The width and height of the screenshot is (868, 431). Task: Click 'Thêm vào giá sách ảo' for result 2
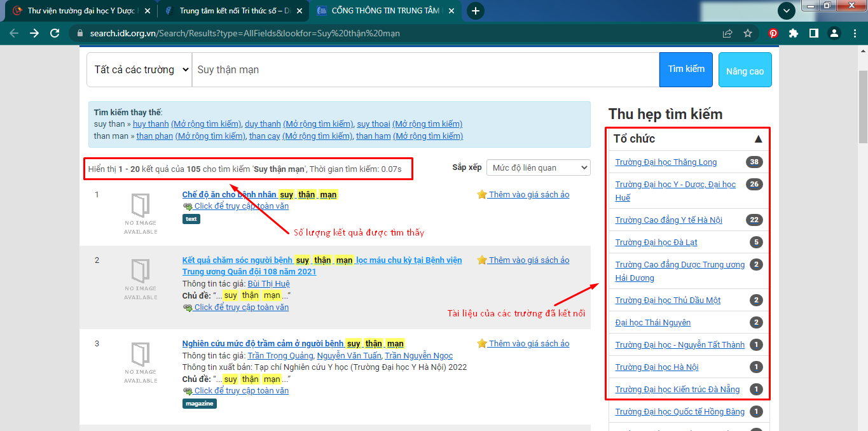point(529,260)
